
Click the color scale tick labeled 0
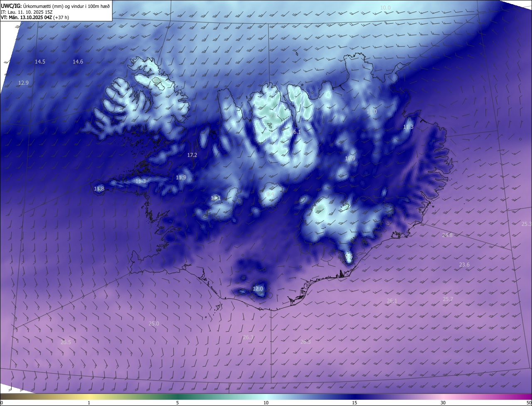[2, 403]
